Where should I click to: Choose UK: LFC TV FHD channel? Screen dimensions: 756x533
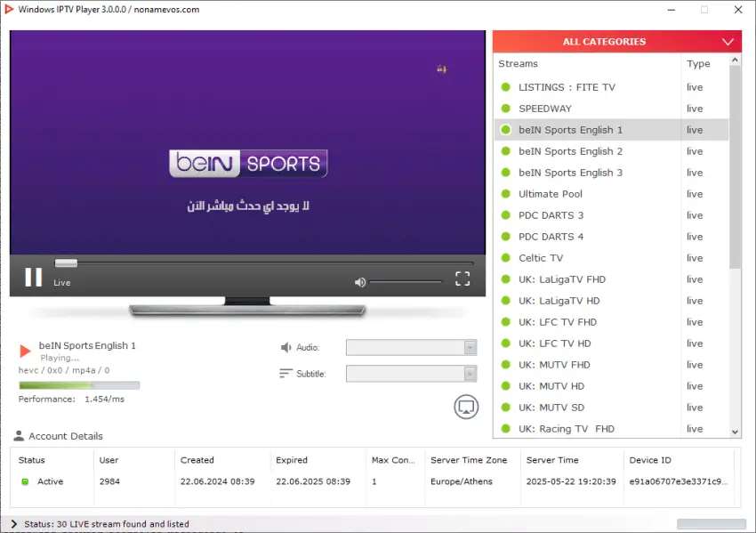click(611, 322)
